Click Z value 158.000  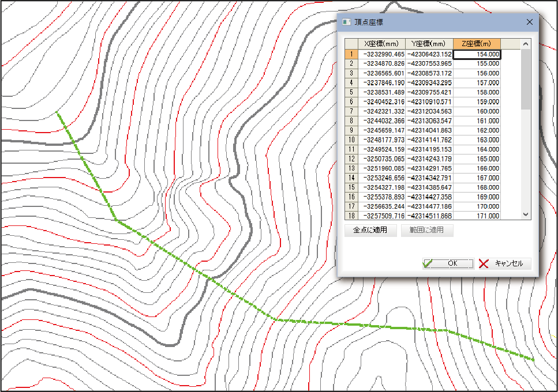coord(477,92)
